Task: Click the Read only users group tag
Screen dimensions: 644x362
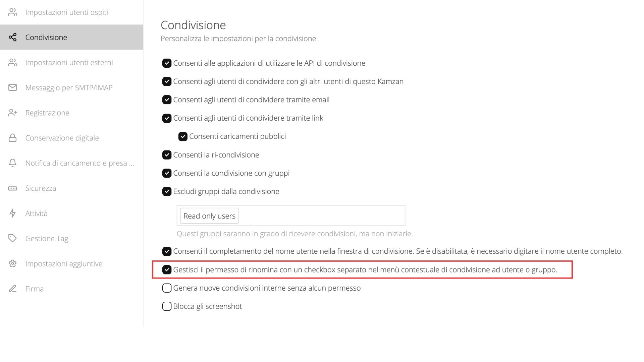Action: 209,216
